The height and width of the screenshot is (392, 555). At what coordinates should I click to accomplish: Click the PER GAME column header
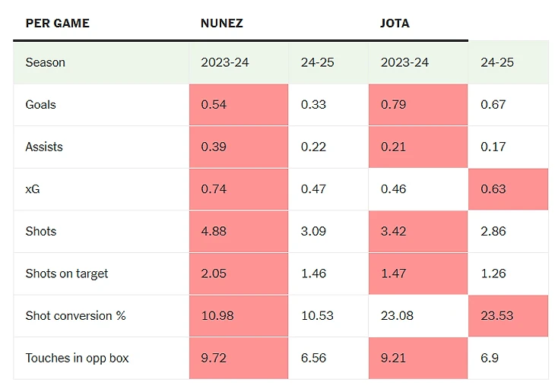tap(57, 23)
